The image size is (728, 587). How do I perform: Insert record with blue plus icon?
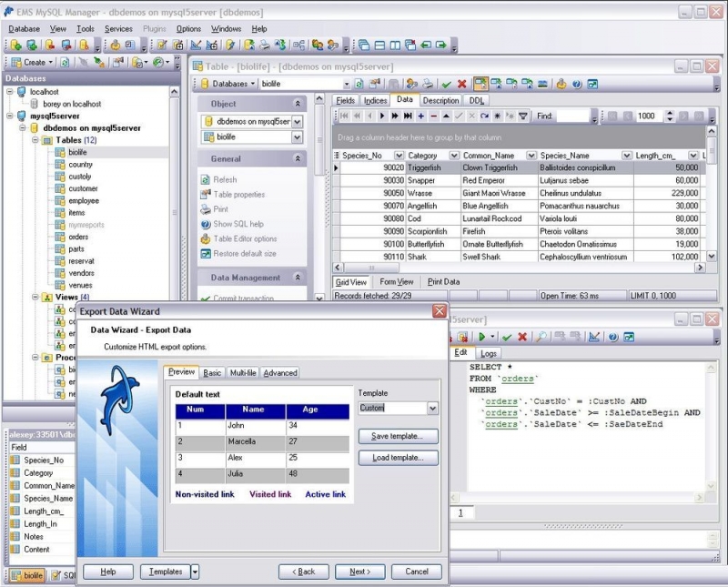pyautogui.click(x=420, y=116)
